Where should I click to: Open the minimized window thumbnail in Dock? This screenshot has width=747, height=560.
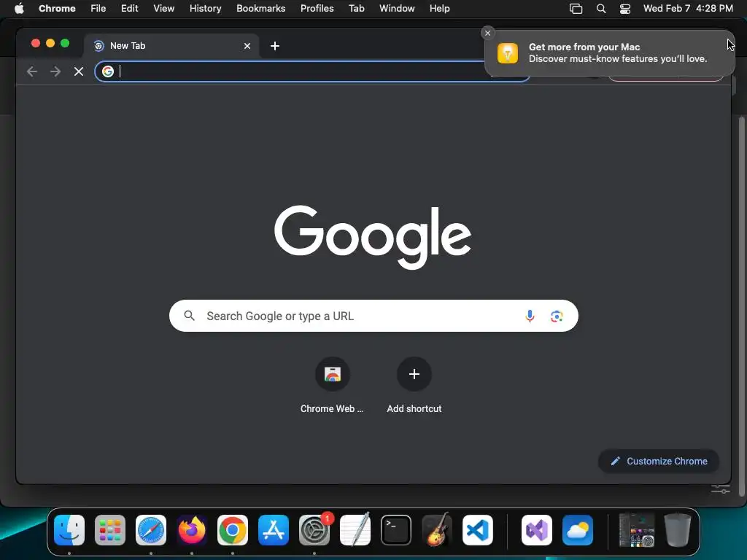pos(636,530)
